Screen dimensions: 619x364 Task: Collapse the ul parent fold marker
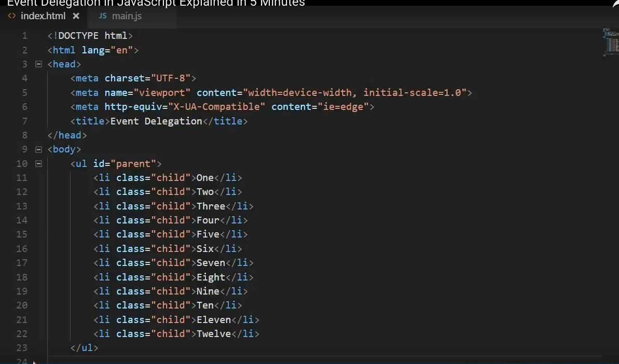39,163
